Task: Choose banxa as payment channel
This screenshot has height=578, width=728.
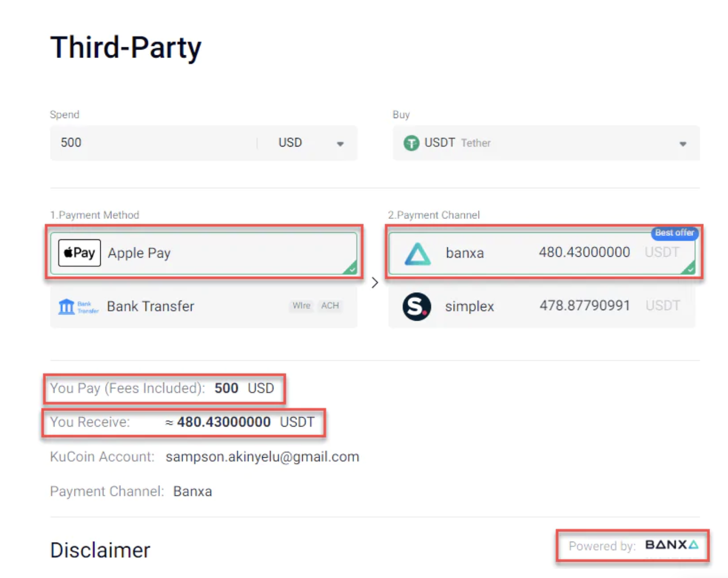Action: click(541, 253)
